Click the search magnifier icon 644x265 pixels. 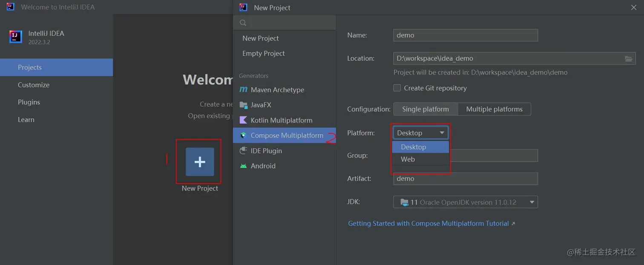tap(243, 23)
